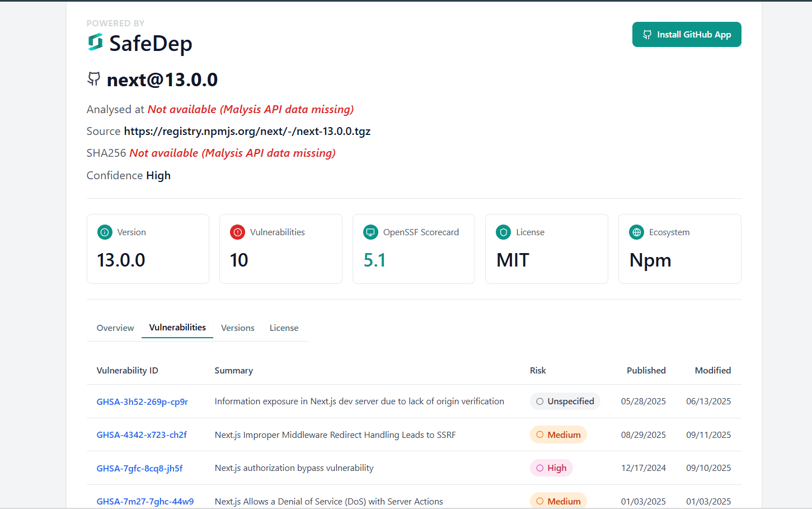The height and width of the screenshot is (509, 812).
Task: Click the Version card info icon
Action: coord(105,232)
